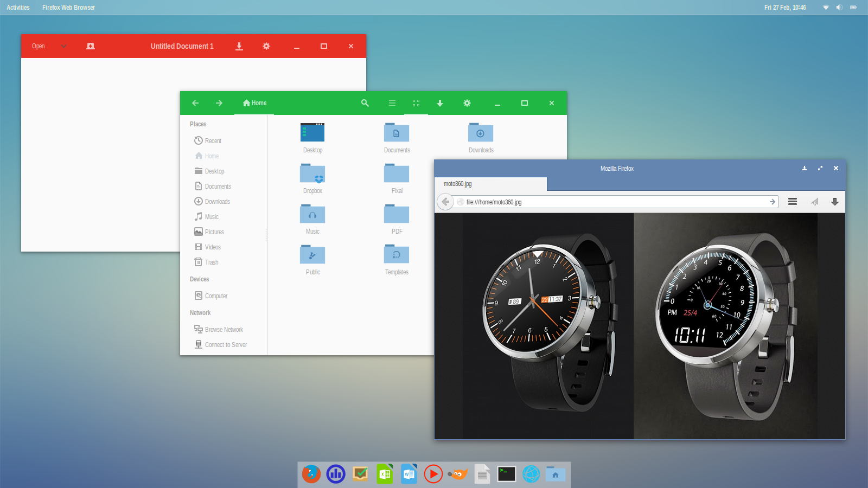Go forward in the Files window
The image size is (868, 488).
219,103
